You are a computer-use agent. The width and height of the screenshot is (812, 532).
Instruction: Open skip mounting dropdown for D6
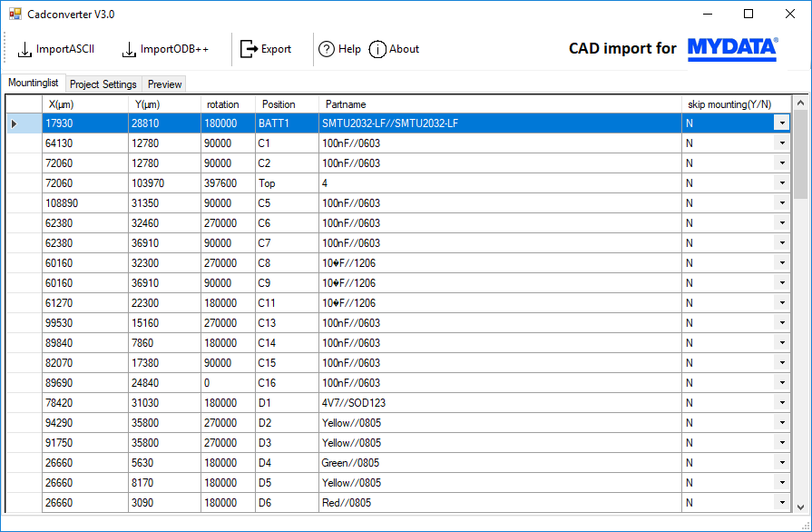pyautogui.click(x=781, y=502)
